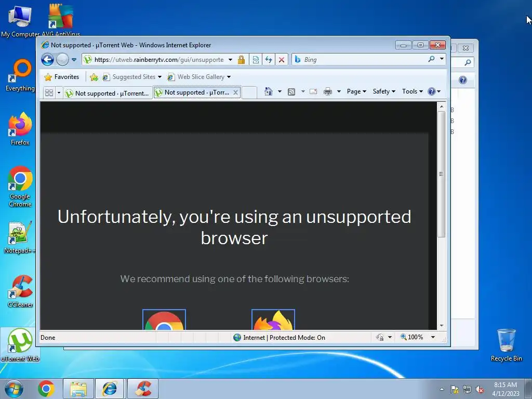The image size is (532, 399).
Task: Expand the zoom level dropdown arrow
Action: 433,337
